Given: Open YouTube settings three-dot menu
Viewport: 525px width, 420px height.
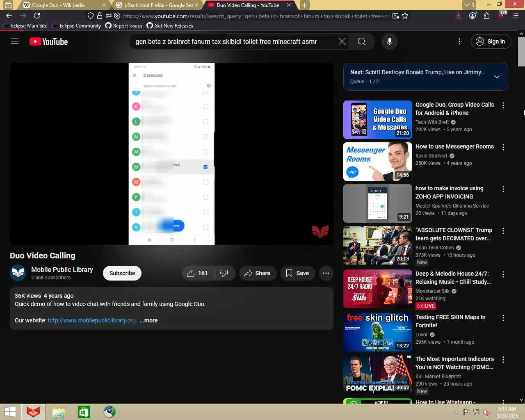Looking at the screenshot, I should pos(459,41).
